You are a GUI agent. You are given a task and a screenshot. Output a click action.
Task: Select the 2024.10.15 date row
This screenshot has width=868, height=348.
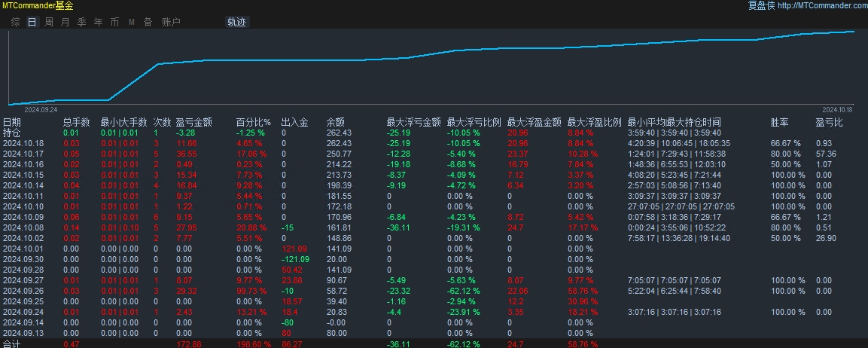434,175
